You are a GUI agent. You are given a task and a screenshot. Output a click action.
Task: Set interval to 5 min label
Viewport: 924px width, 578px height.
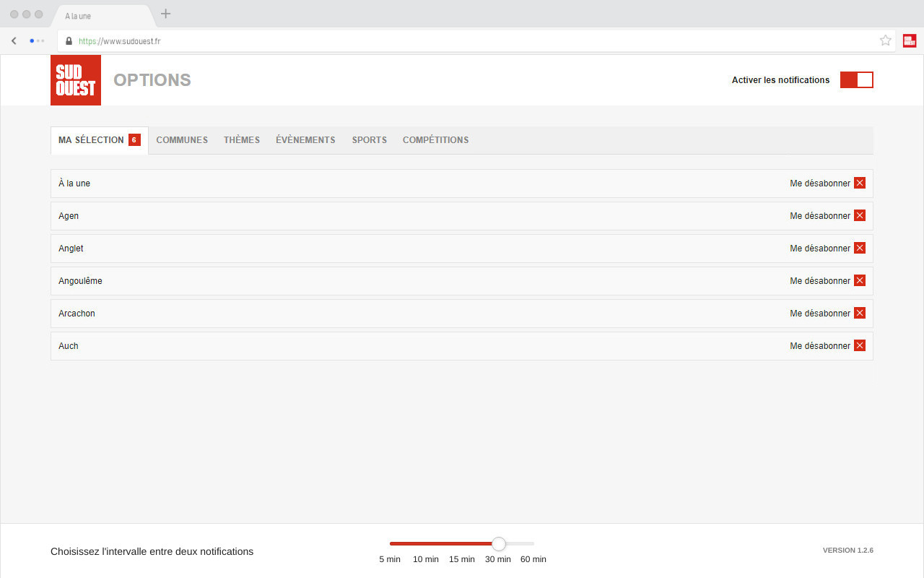point(390,559)
